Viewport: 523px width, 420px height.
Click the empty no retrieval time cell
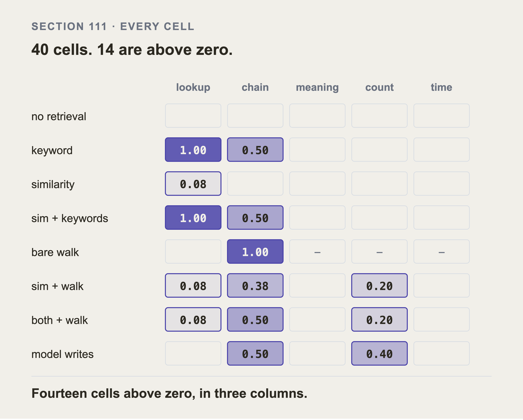click(441, 116)
